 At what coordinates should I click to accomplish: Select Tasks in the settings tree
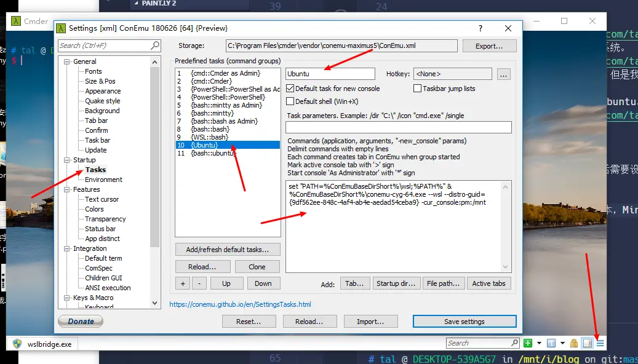pyautogui.click(x=95, y=170)
